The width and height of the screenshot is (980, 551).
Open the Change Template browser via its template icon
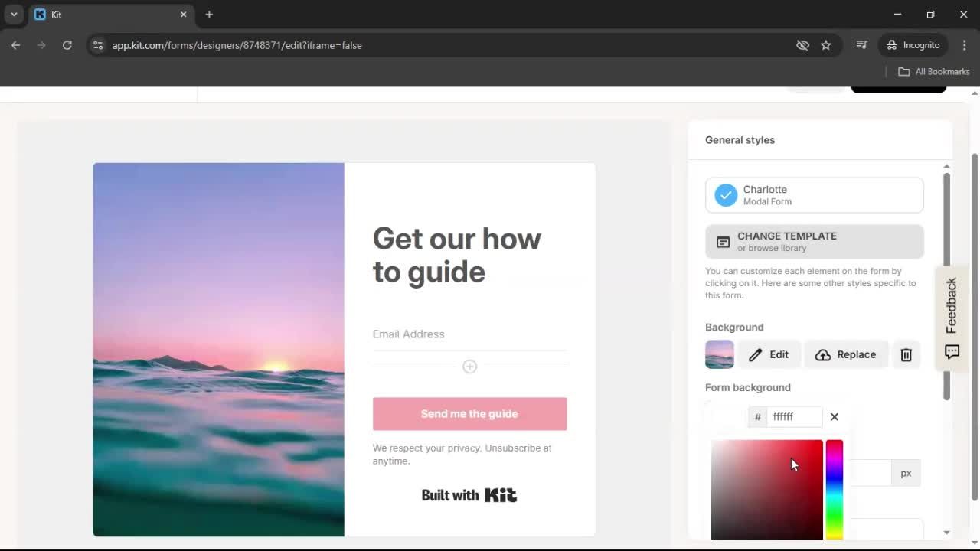click(723, 242)
